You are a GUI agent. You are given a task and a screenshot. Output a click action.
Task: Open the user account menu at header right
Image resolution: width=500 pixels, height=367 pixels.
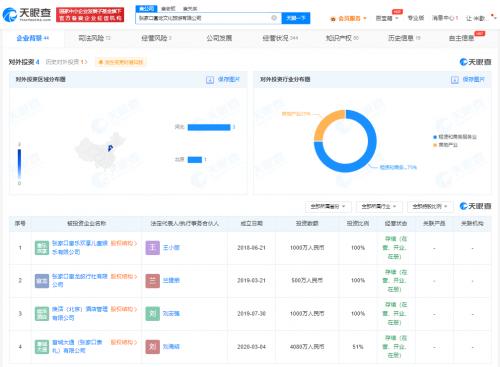coord(480,18)
